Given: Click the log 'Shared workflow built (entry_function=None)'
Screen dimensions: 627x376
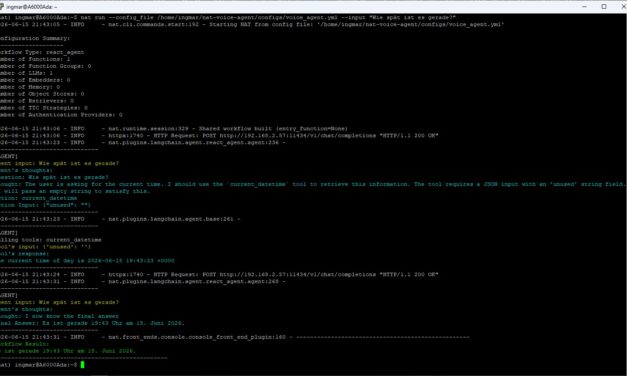Looking at the screenshot, I should pyautogui.click(x=174, y=129).
